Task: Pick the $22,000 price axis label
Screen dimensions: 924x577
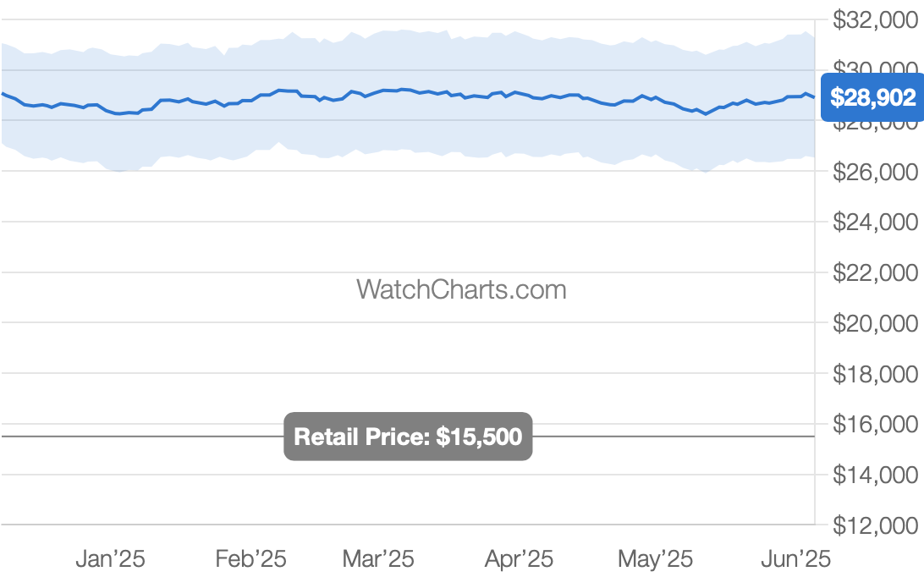Action: point(875,272)
